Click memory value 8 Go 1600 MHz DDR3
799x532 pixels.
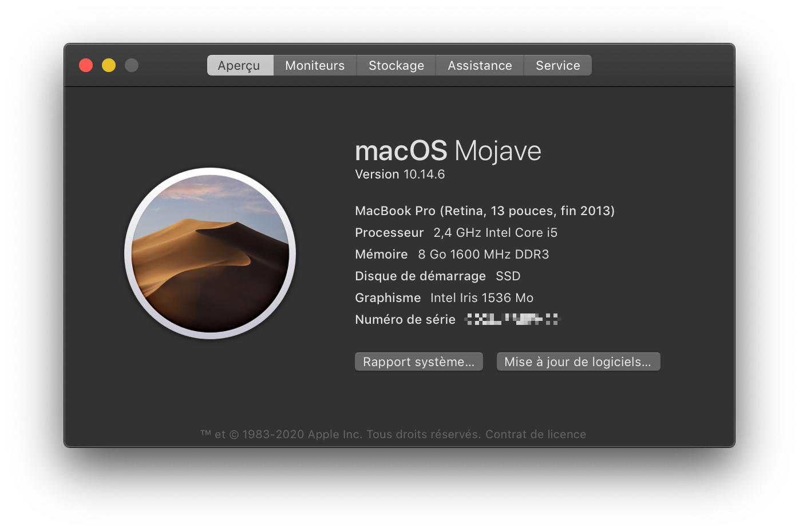click(484, 255)
